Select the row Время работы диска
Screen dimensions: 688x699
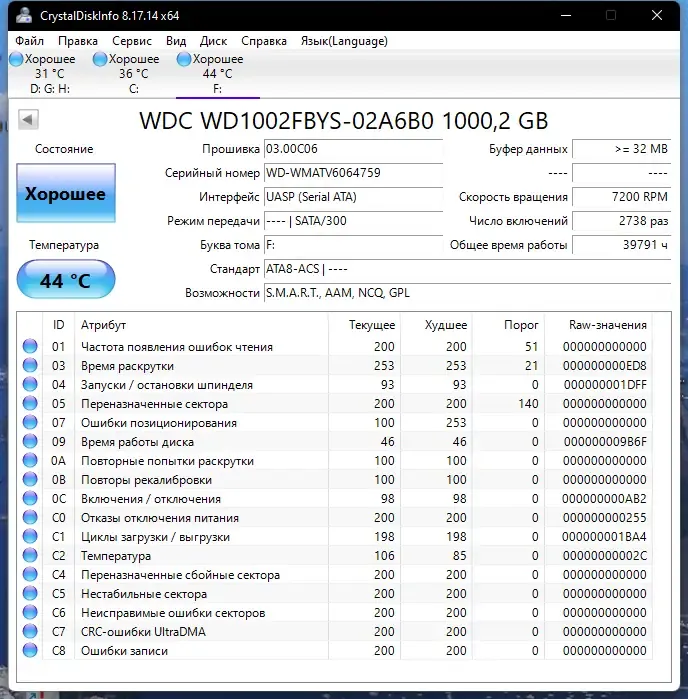click(335, 441)
